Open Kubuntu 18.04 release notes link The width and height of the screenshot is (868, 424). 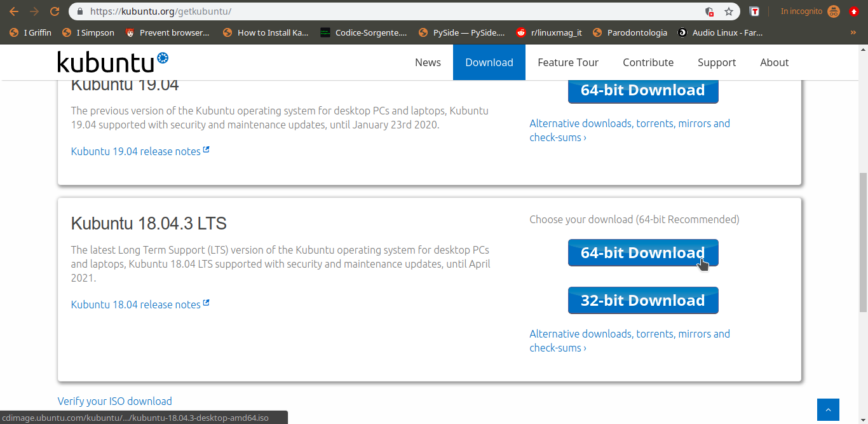click(x=136, y=304)
